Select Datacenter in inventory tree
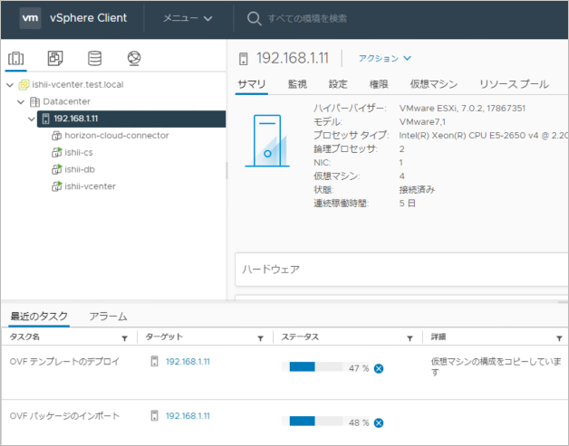 (x=66, y=102)
